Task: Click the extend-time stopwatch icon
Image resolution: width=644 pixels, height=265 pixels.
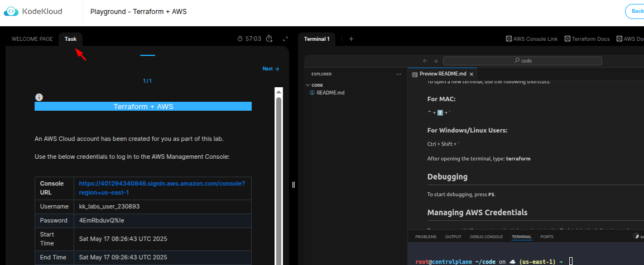Action: [x=270, y=39]
